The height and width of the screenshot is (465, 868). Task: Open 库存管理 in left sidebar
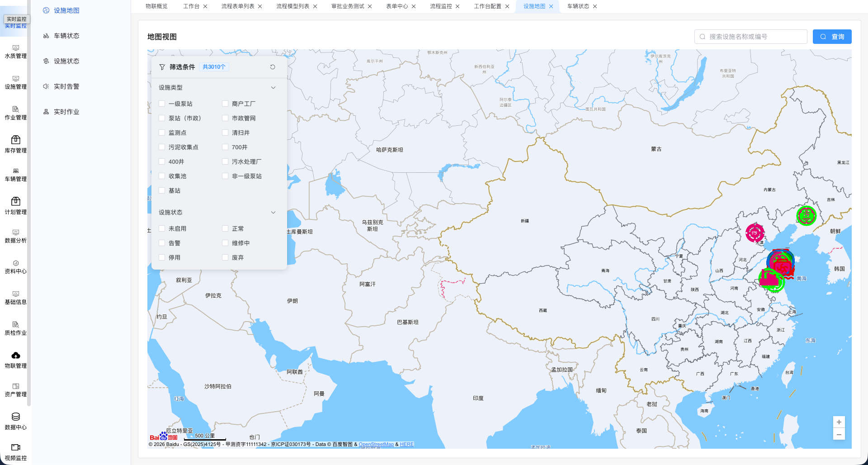pos(16,144)
